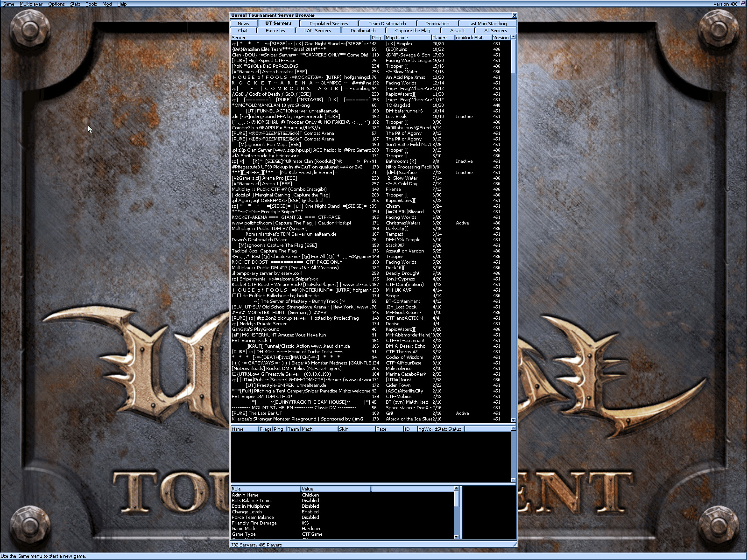Open the All Servers tab
Image resolution: width=747 pixels, height=560 pixels.
pos(495,30)
